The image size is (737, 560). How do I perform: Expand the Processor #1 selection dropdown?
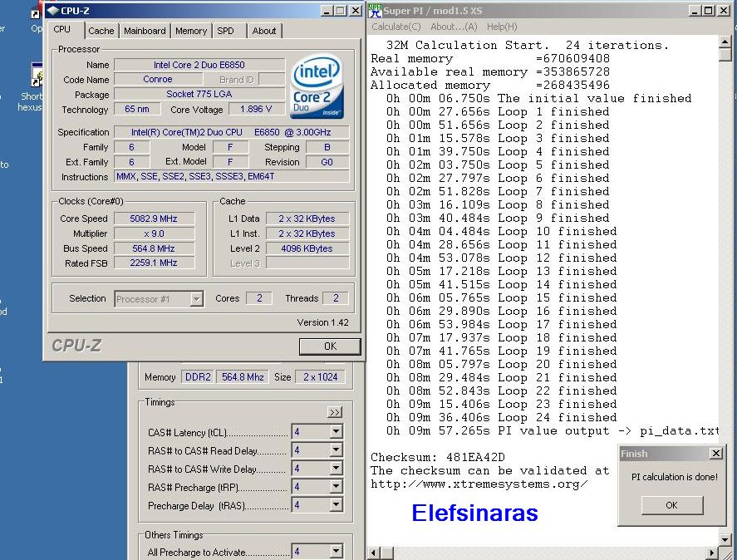[x=196, y=298]
